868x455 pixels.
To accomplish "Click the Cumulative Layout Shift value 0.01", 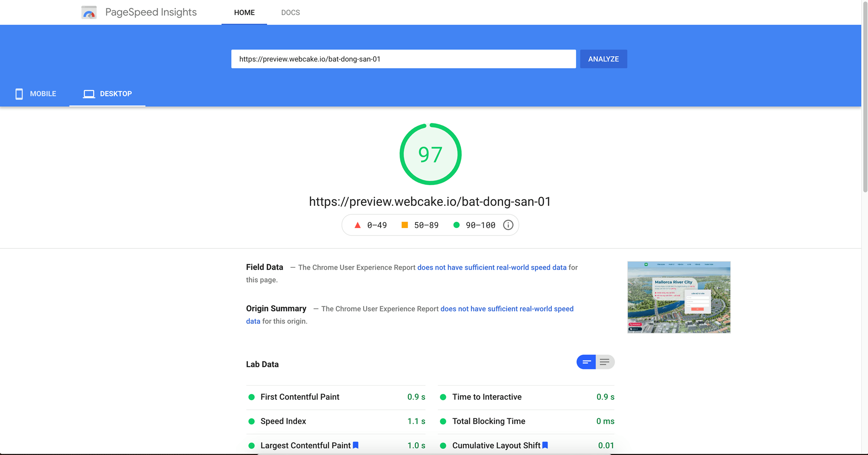I will click(x=606, y=446).
